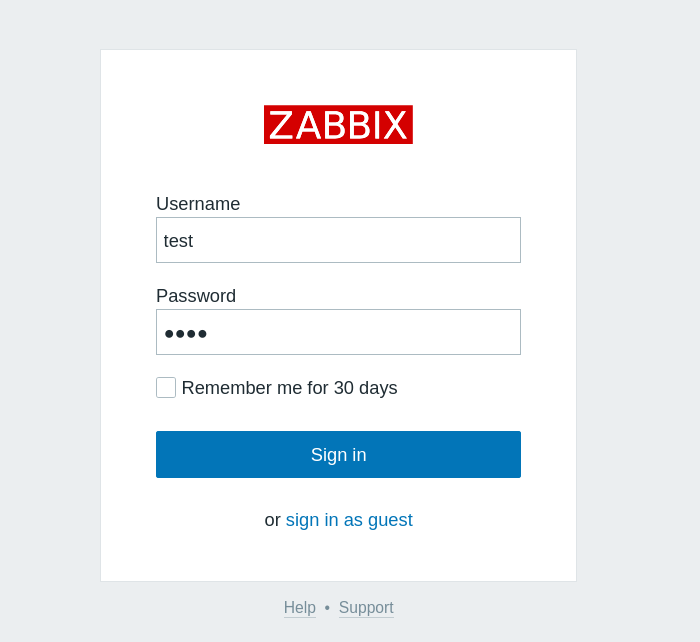Focus the Username input field

(338, 240)
